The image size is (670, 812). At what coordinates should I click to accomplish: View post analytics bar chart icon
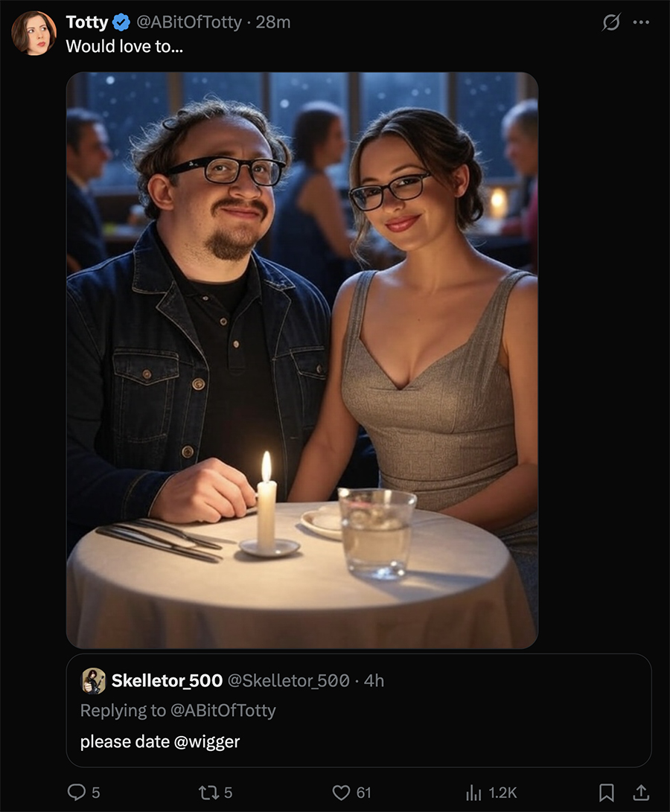(x=473, y=793)
